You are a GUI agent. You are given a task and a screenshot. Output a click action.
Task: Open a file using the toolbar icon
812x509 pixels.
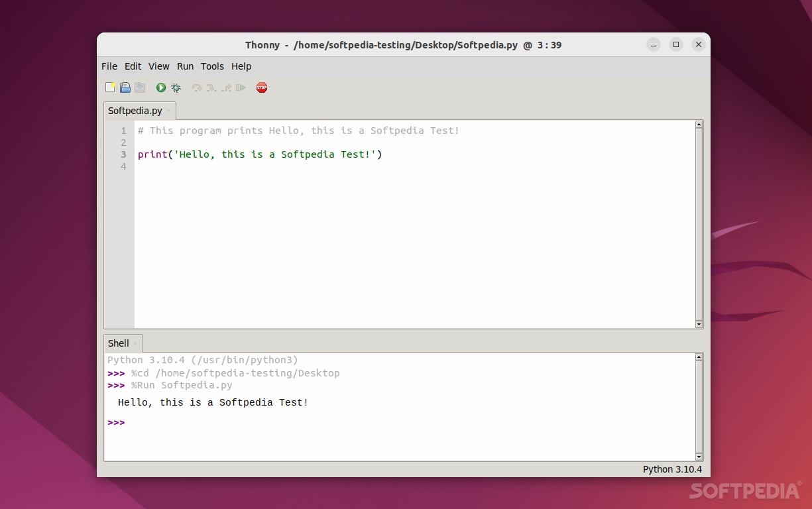(x=125, y=87)
